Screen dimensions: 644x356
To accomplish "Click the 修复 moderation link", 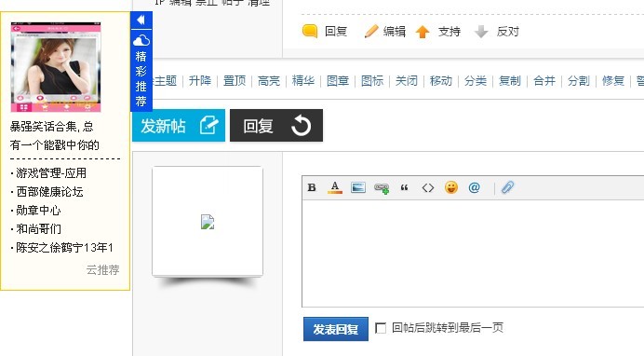I will [x=613, y=80].
